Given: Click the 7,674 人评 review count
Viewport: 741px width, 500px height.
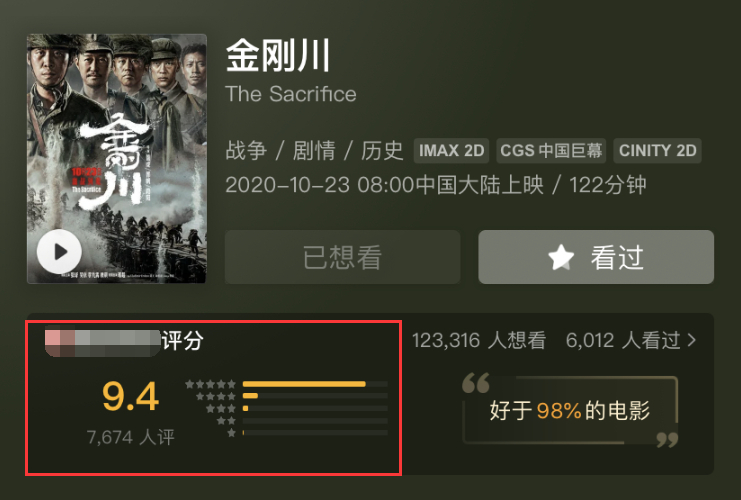Looking at the screenshot, I should (130, 437).
